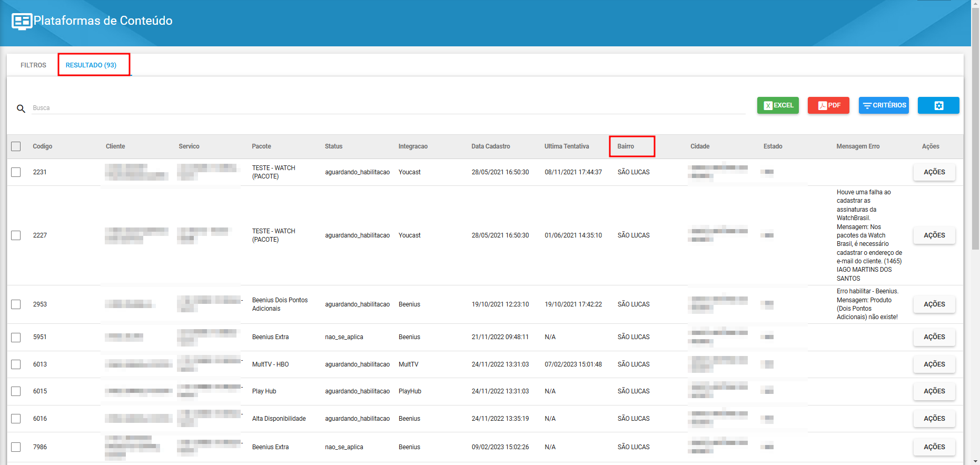Check the row with codigo 2953
The height and width of the screenshot is (465, 980).
pos(16,304)
